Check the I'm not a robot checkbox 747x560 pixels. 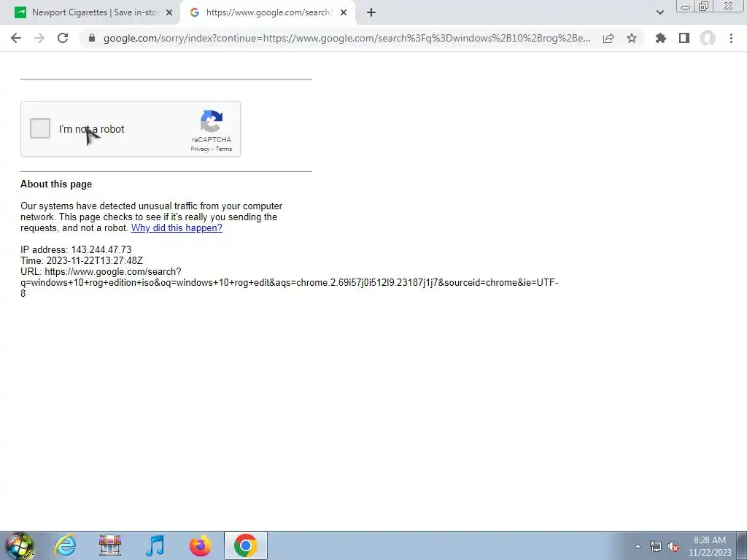pos(40,128)
